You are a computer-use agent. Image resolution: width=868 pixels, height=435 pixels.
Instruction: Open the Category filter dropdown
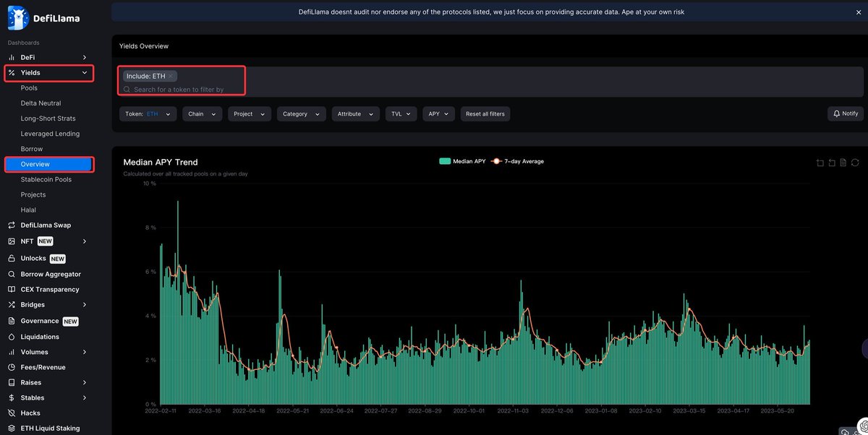302,114
